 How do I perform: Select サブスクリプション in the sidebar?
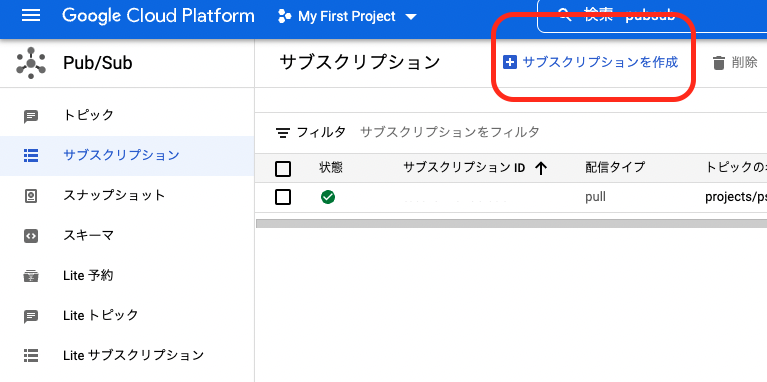(121, 156)
